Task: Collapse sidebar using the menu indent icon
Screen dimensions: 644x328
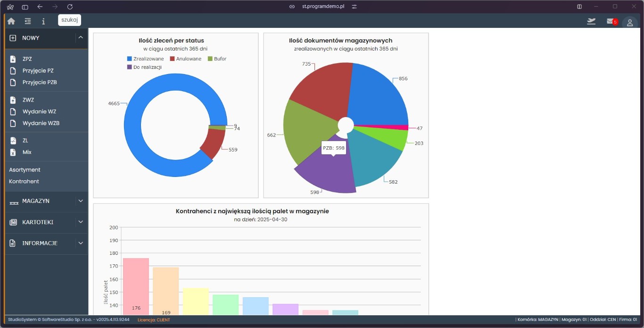Action: pos(28,21)
